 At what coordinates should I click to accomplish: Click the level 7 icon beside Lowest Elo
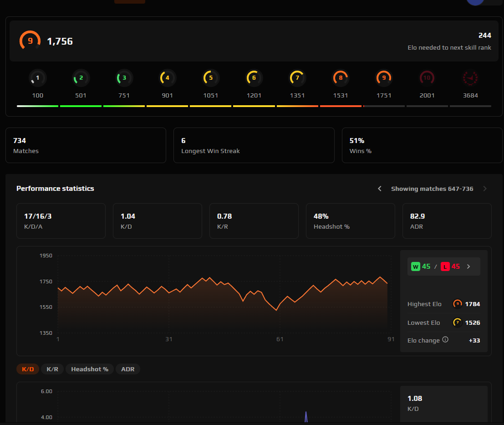coord(457,323)
